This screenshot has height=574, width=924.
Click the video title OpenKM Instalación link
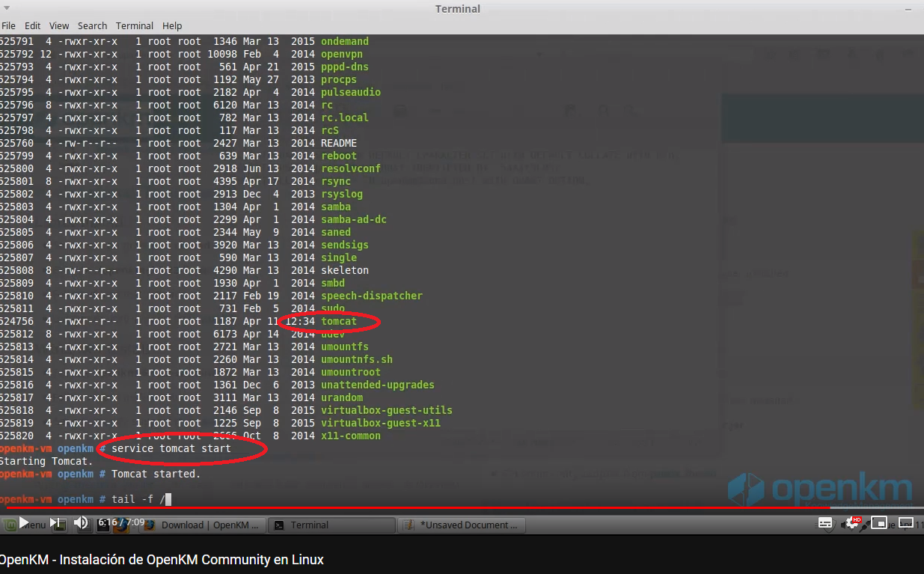pos(162,560)
